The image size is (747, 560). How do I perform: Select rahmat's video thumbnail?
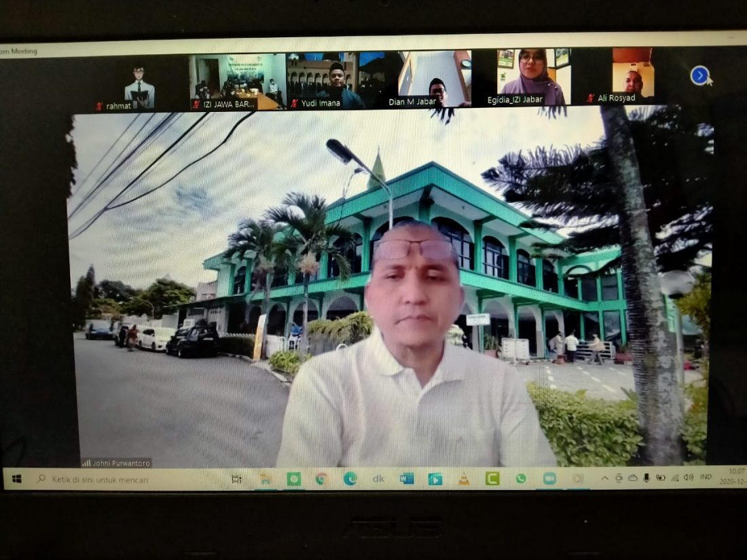click(141, 82)
